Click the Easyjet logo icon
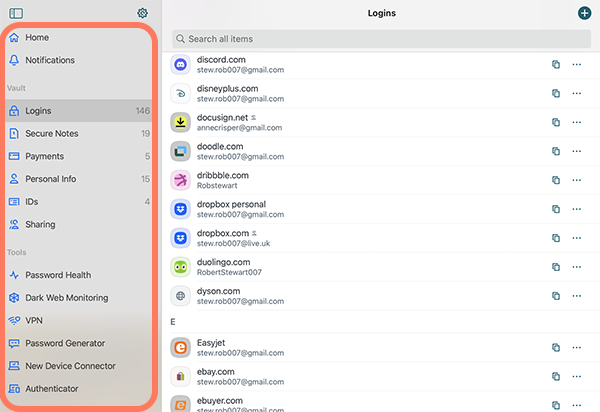Screen dimensions: 600x412 (180, 348)
